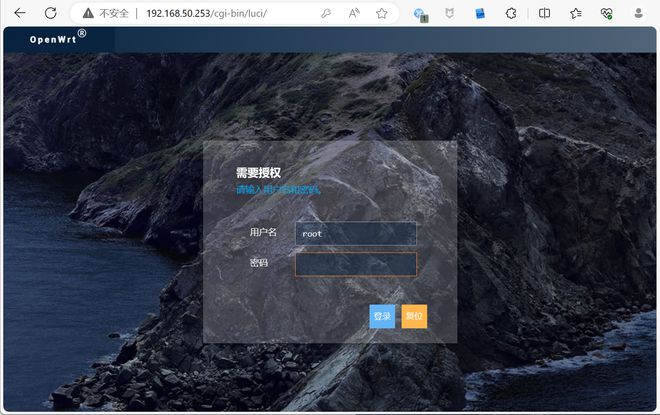
Task: Reload the page with refresh icon
Action: coord(51,13)
